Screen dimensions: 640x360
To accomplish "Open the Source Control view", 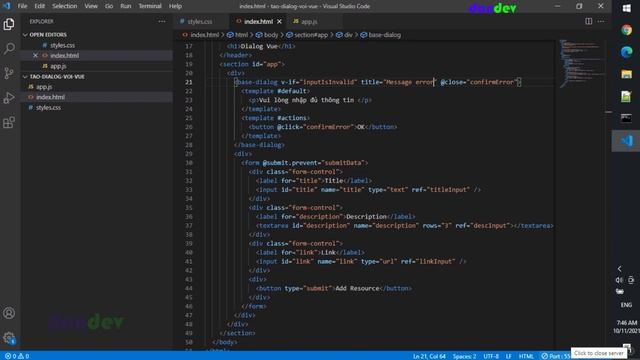I will point(9,73).
